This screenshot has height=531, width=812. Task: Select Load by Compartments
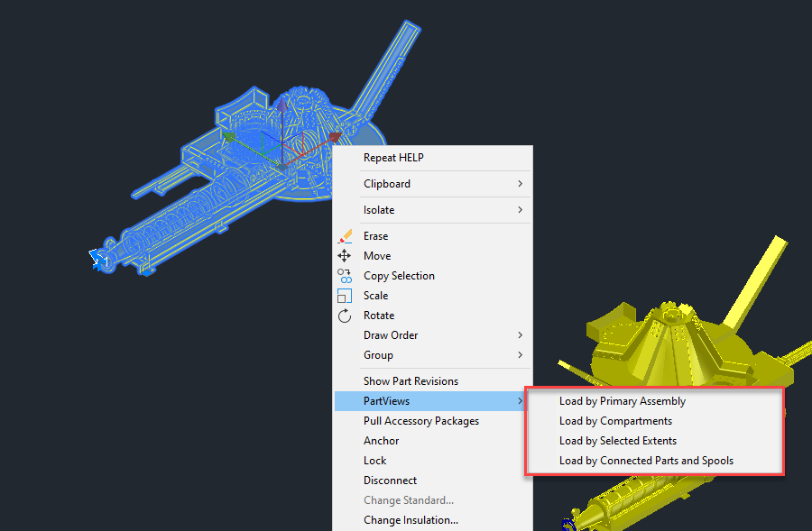coord(654,421)
